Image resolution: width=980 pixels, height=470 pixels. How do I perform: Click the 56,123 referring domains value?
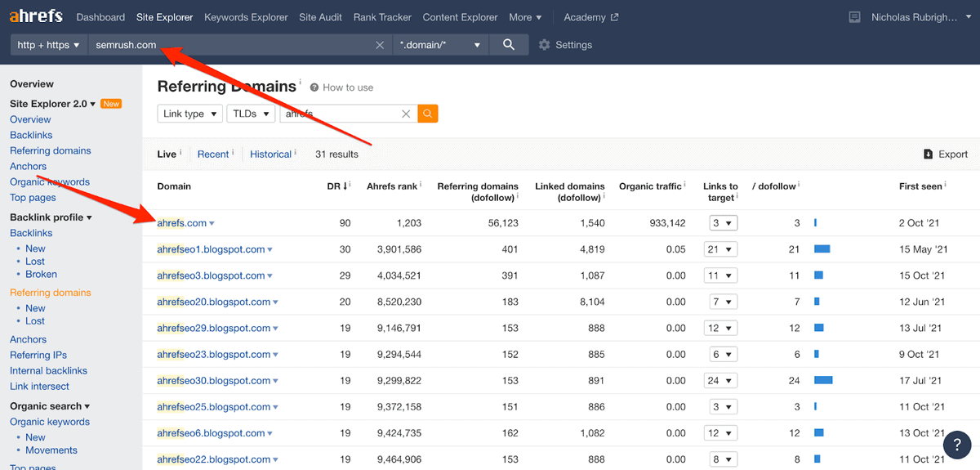point(501,223)
